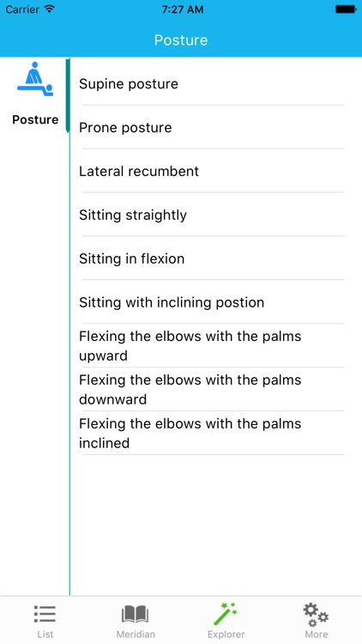
Task: Select Flexing elbows with palms upward
Action: pos(213,345)
